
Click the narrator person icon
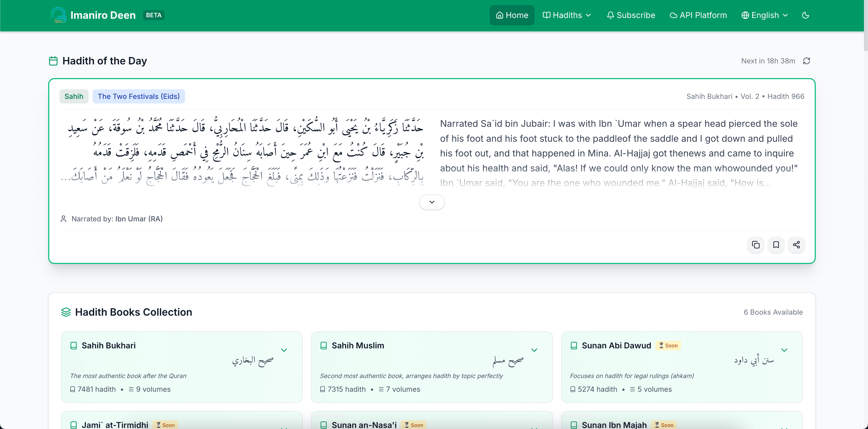(x=63, y=219)
